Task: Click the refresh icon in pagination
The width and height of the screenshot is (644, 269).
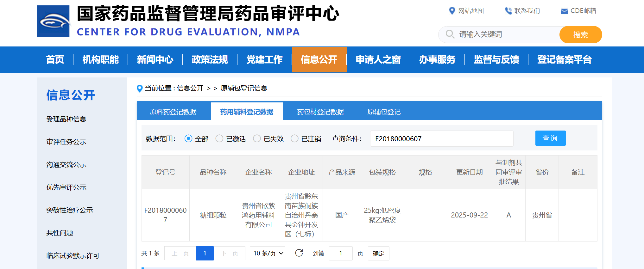Action: [x=299, y=253]
